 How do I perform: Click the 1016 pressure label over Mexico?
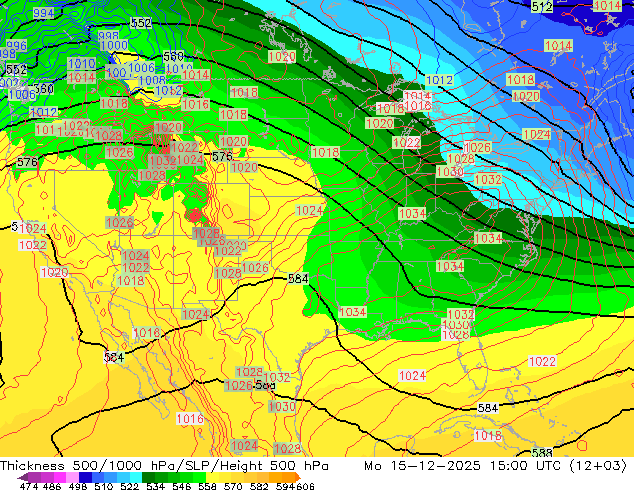coord(190,418)
